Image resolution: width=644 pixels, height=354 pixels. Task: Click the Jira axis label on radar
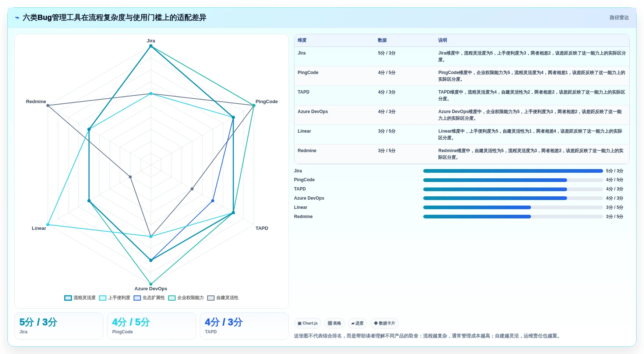coord(151,41)
